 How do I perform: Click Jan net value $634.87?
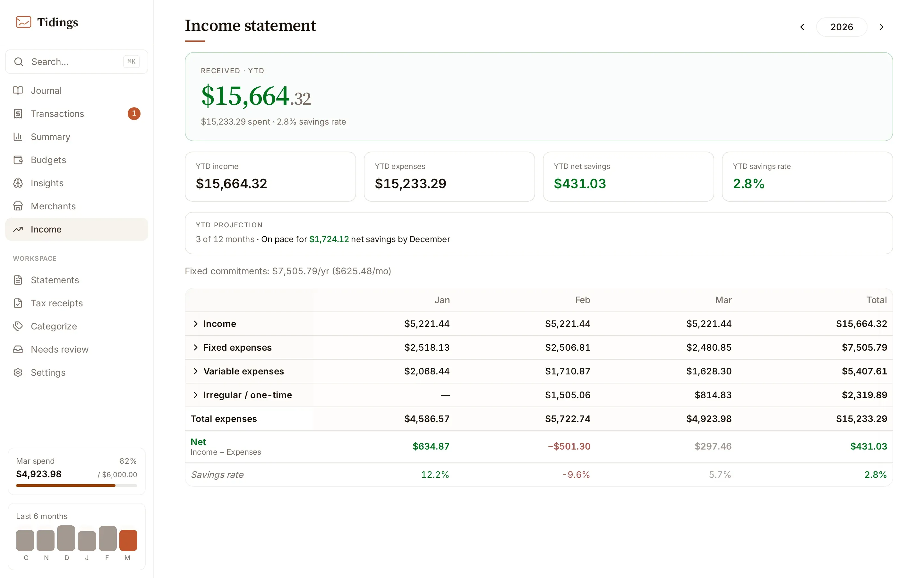pyautogui.click(x=431, y=446)
